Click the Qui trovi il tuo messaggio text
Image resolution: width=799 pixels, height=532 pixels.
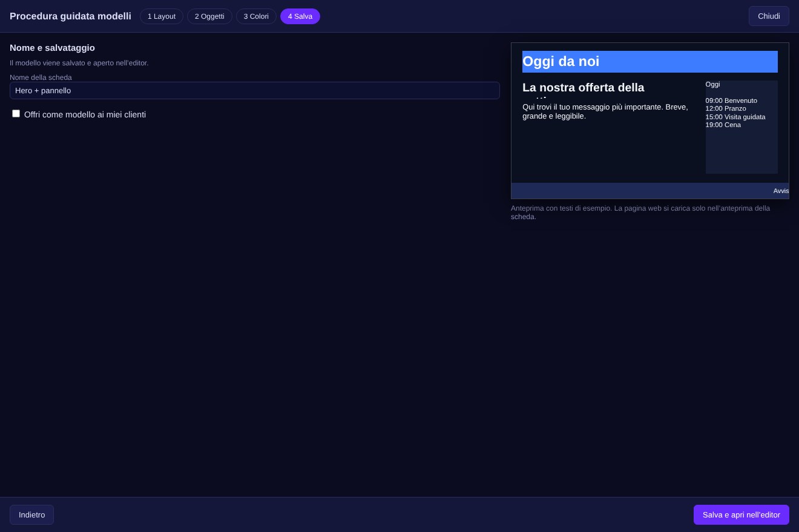pos(605,111)
